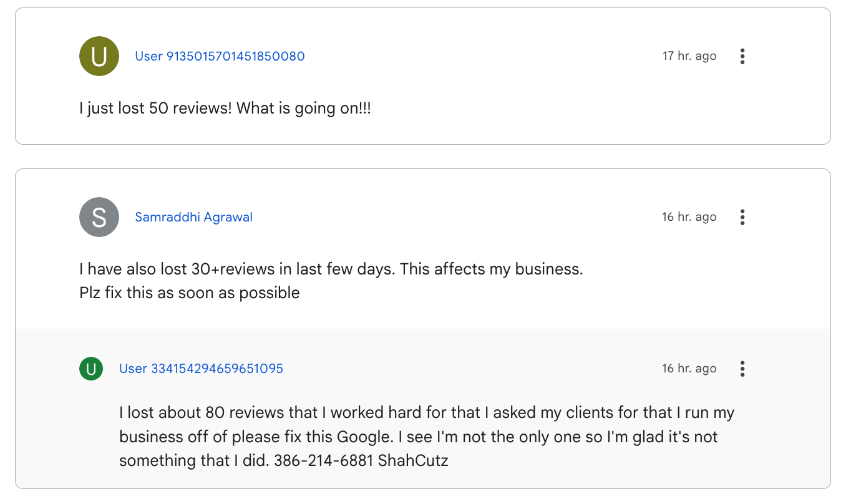Click the "business off of please fix this Google" line

(419, 437)
